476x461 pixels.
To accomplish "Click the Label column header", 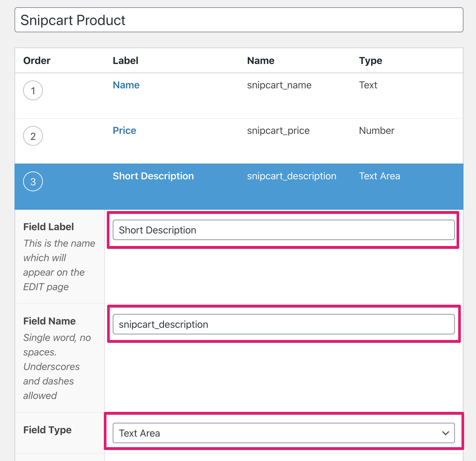I will coord(126,61).
